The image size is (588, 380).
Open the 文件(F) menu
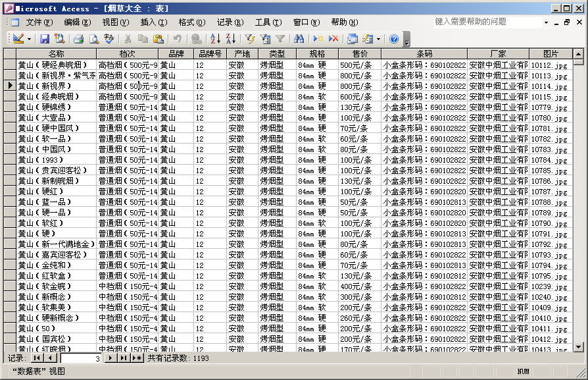click(39, 22)
